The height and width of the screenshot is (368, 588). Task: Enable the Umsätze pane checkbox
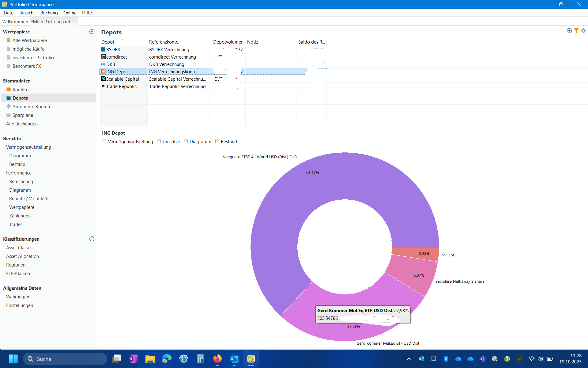[159, 141]
